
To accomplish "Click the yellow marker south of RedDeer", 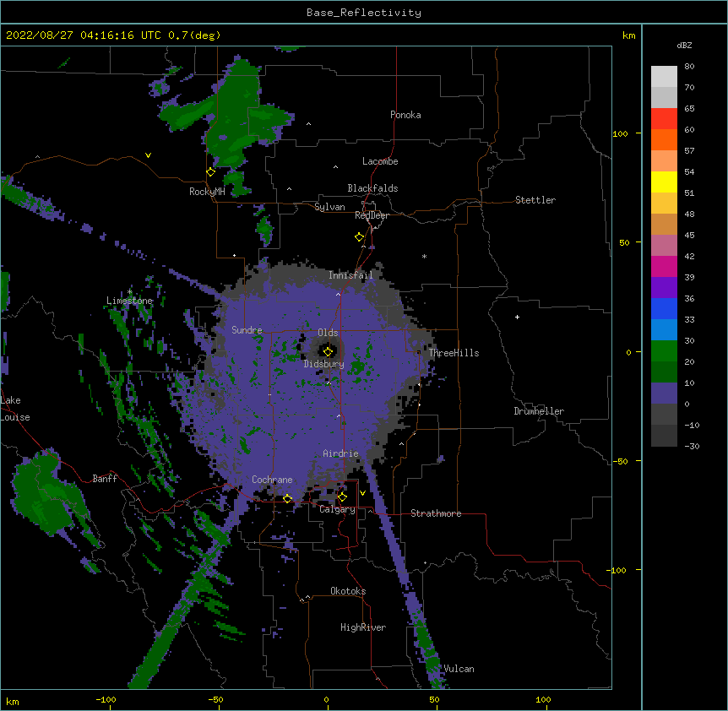I will (x=359, y=237).
